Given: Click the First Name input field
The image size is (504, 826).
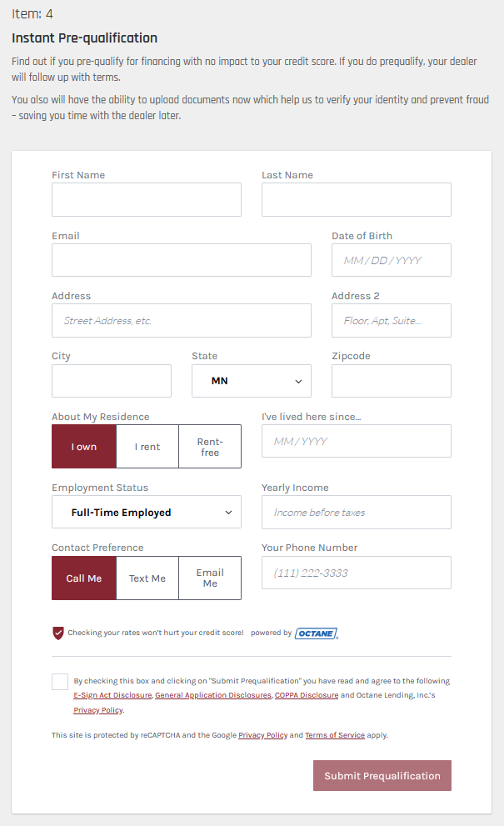Looking at the screenshot, I should pos(147,200).
